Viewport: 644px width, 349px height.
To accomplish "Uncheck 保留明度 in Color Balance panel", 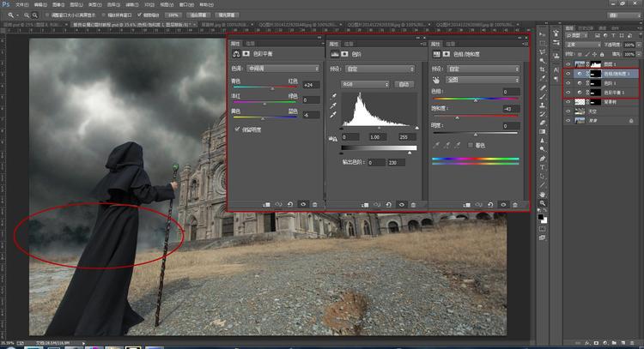I will click(237, 129).
